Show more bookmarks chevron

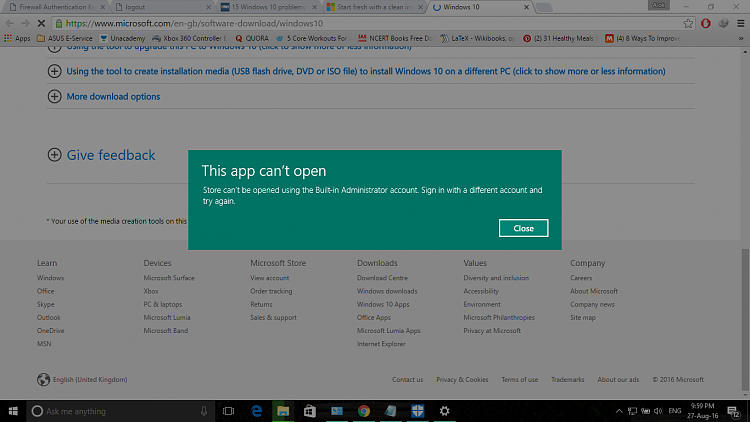[741, 38]
